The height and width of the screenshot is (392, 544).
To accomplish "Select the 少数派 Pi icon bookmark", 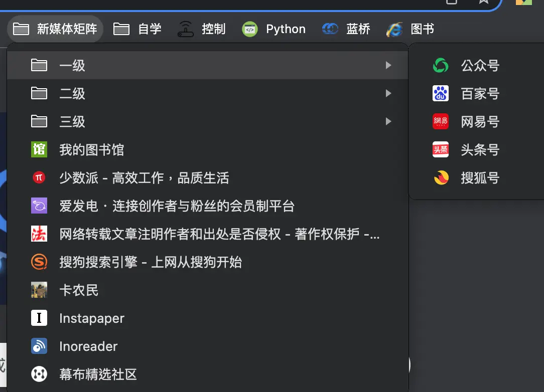I will pyautogui.click(x=39, y=178).
